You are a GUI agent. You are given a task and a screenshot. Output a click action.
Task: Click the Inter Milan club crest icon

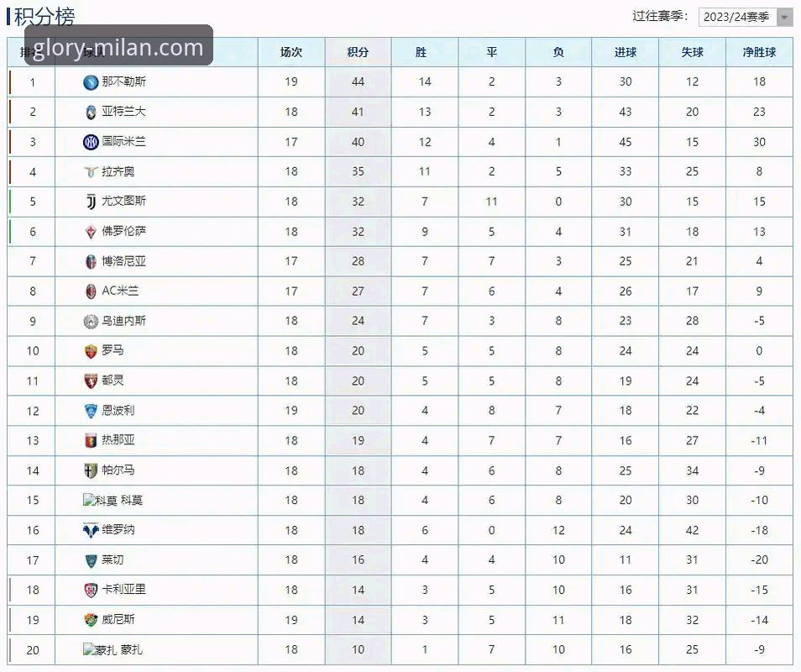point(91,142)
